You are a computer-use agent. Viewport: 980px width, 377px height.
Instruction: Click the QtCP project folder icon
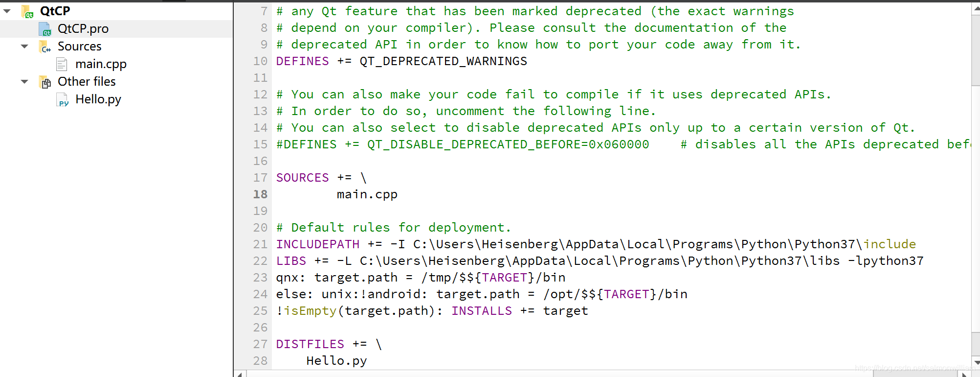coord(27,11)
